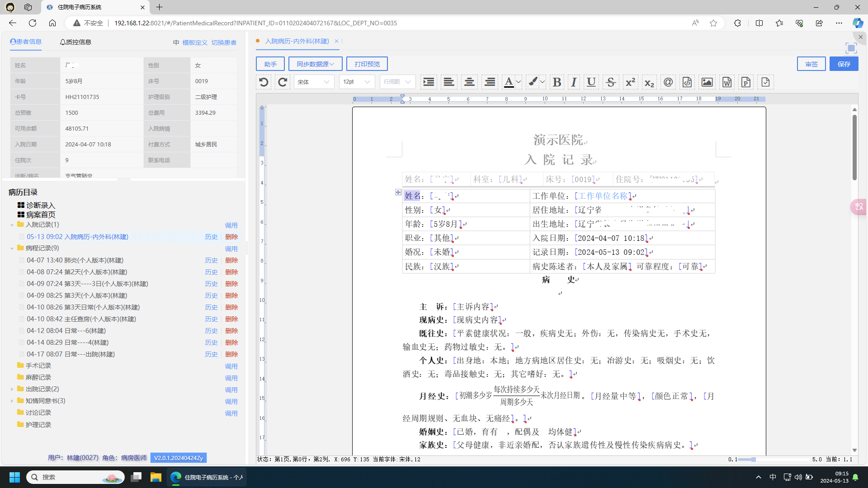Click the redo icon in the editor toolbar
The height and width of the screenshot is (488, 868).
pos(283,82)
